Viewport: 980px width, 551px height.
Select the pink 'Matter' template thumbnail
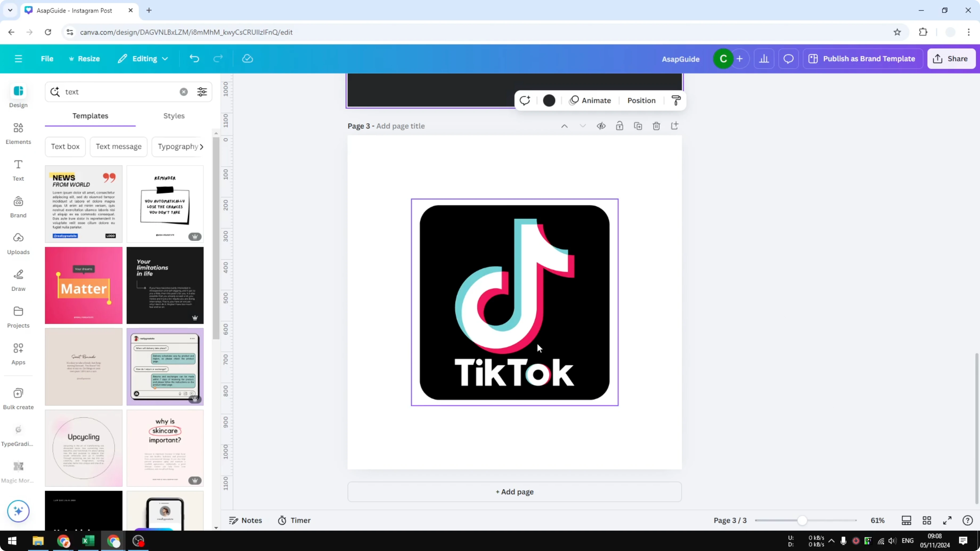point(83,286)
